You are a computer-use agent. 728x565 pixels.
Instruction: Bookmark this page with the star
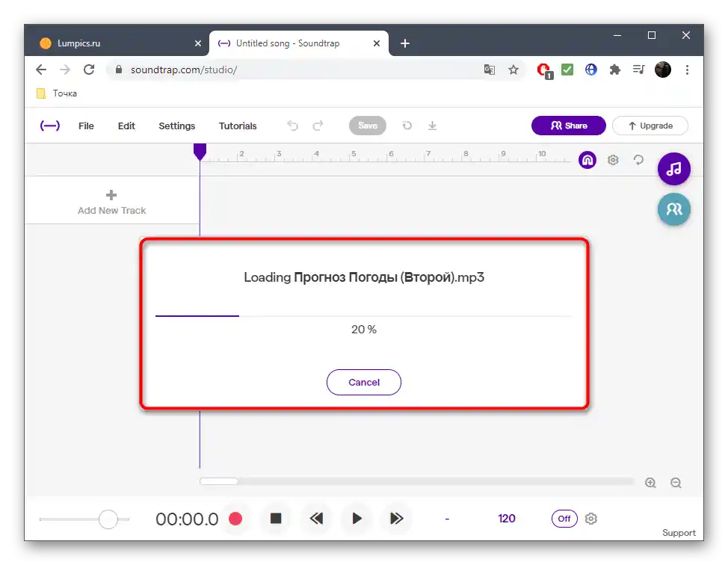[x=513, y=70]
